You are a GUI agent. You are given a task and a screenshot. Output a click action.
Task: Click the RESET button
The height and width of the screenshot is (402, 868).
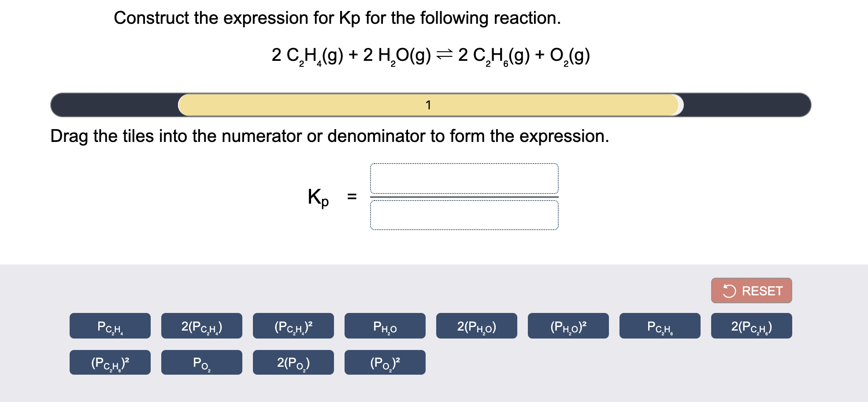click(751, 290)
